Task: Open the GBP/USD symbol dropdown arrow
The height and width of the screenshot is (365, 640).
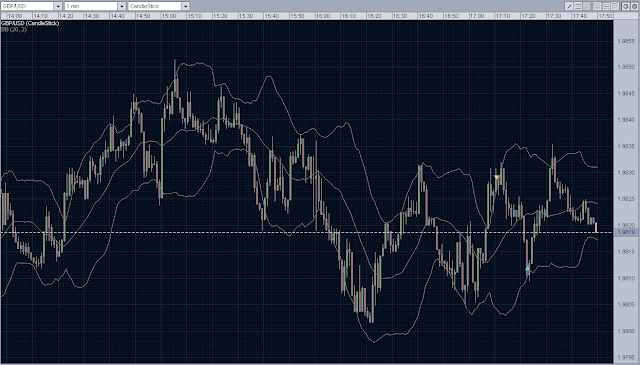Action: [58, 6]
